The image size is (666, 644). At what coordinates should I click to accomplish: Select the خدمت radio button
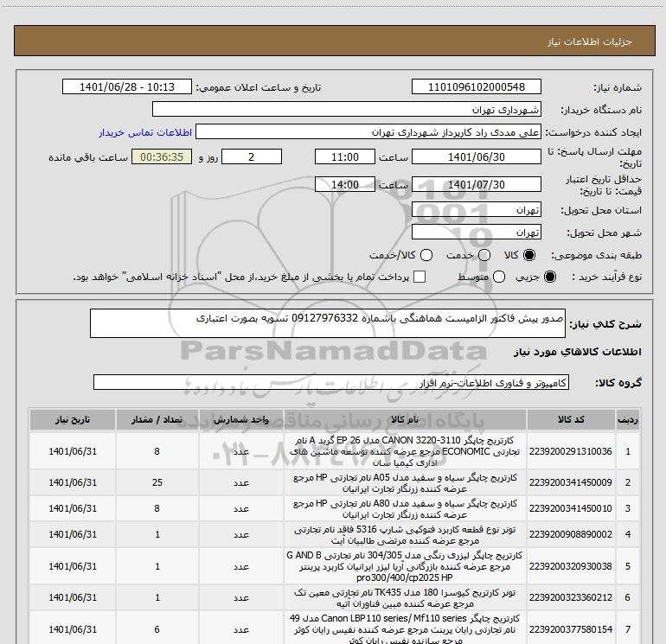click(484, 255)
